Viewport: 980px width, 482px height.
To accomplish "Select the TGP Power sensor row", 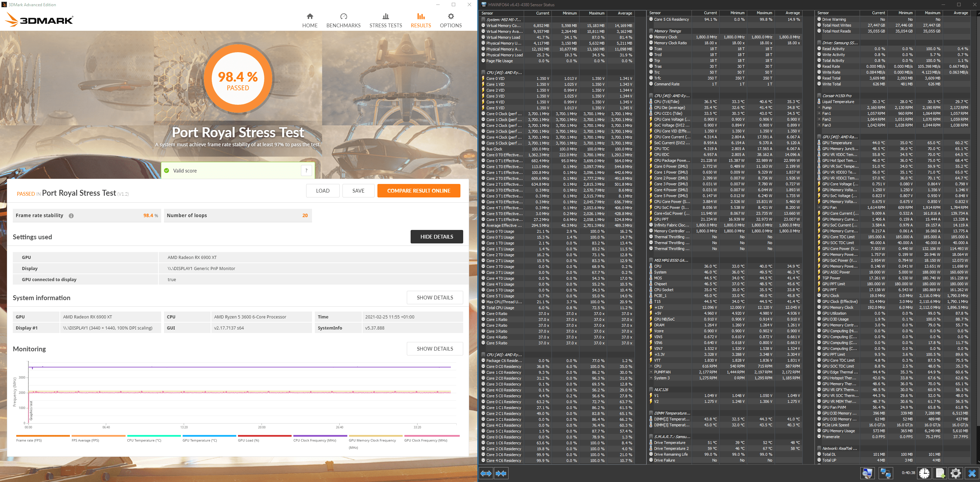I will point(893,278).
